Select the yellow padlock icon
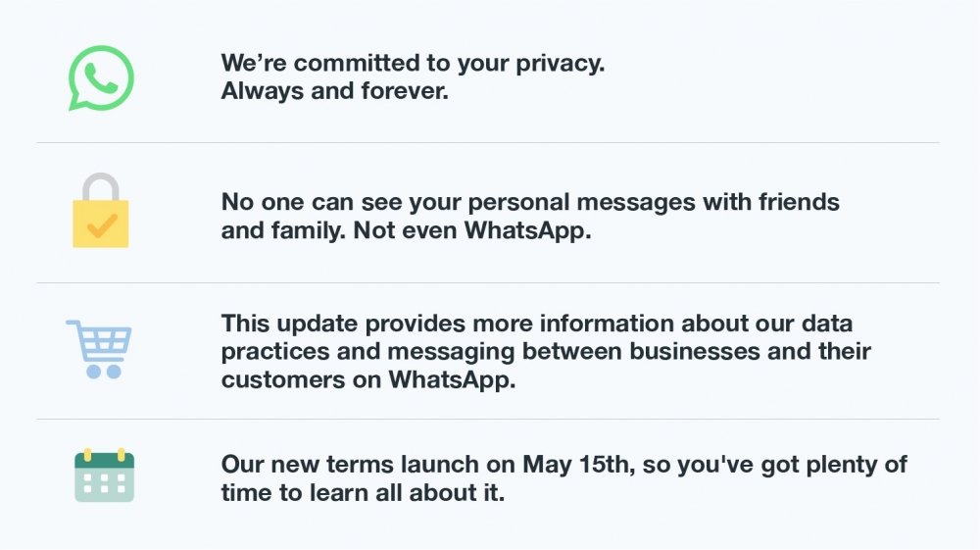 (x=101, y=210)
